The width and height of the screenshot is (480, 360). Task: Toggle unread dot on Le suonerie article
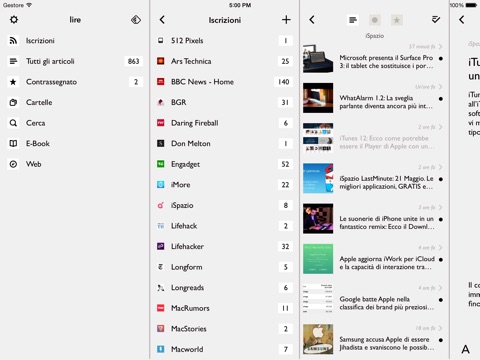pos(441,219)
